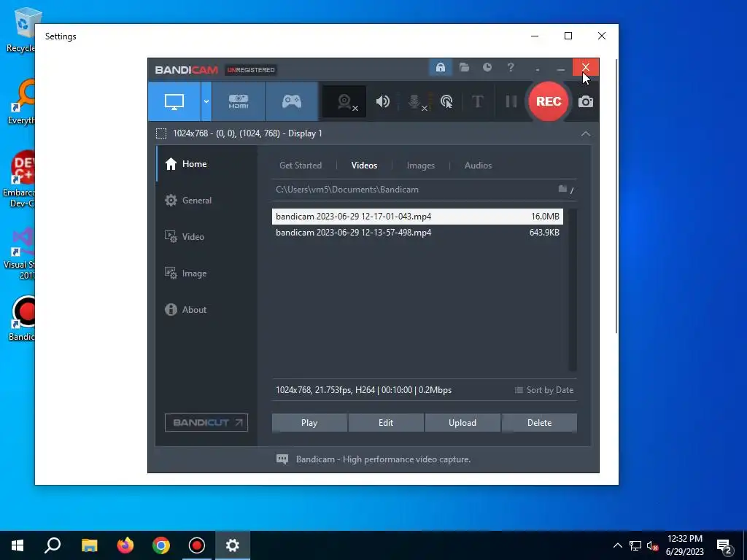
Task: Click the lock icon in Bandicam title bar
Action: click(x=440, y=67)
